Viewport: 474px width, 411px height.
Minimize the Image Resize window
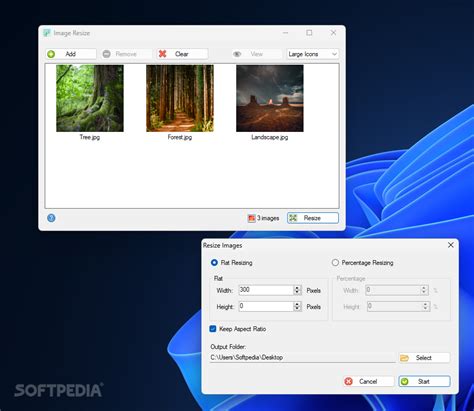tap(286, 33)
